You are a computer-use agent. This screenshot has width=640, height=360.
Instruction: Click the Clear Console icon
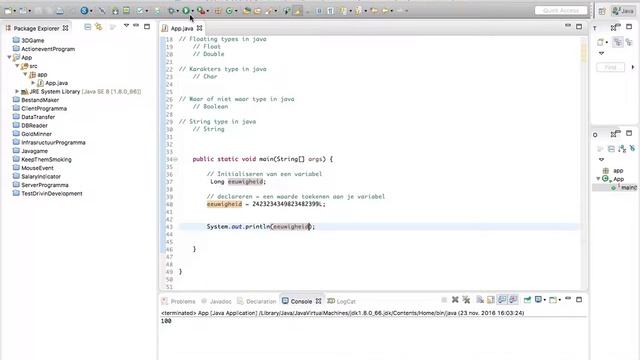tap(480, 300)
